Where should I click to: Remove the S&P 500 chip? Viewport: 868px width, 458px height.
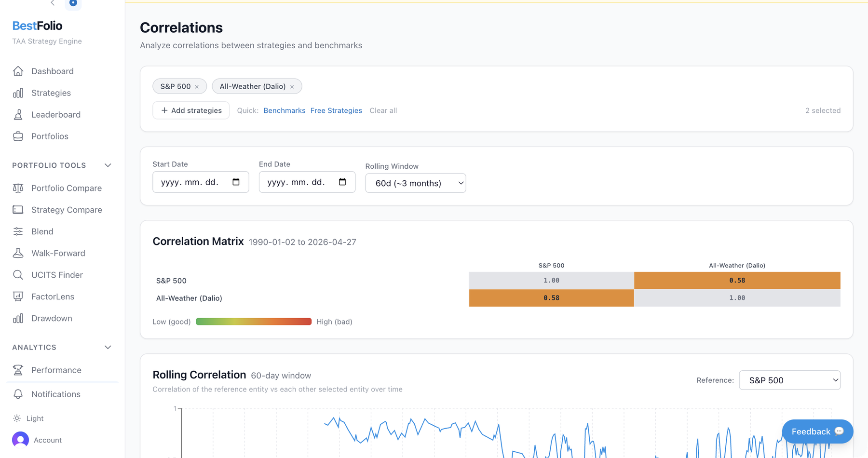197,87
